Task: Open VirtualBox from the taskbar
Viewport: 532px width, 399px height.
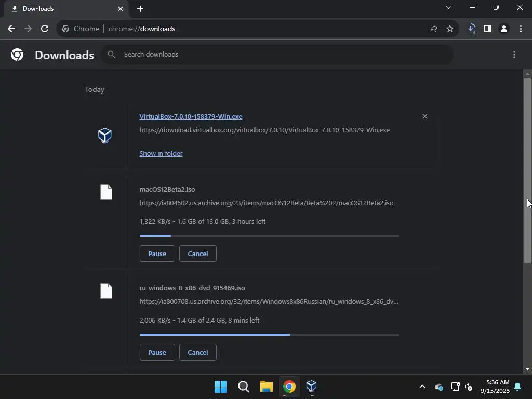Action: (x=312, y=387)
